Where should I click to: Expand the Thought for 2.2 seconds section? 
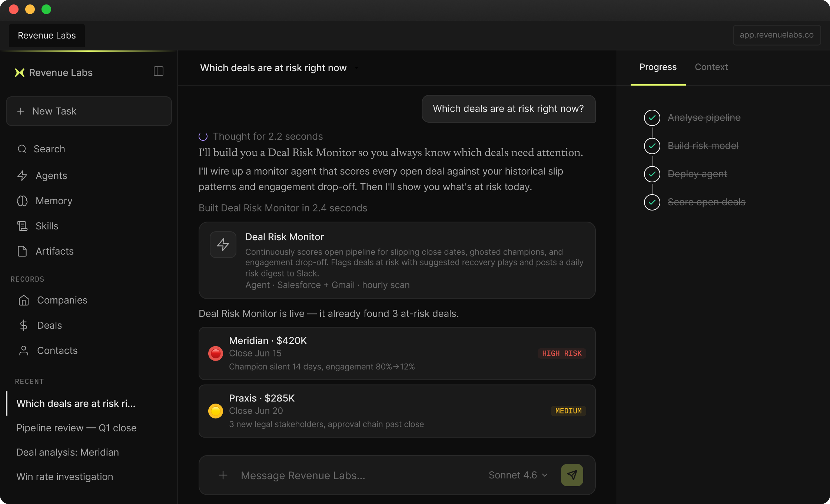coord(268,136)
